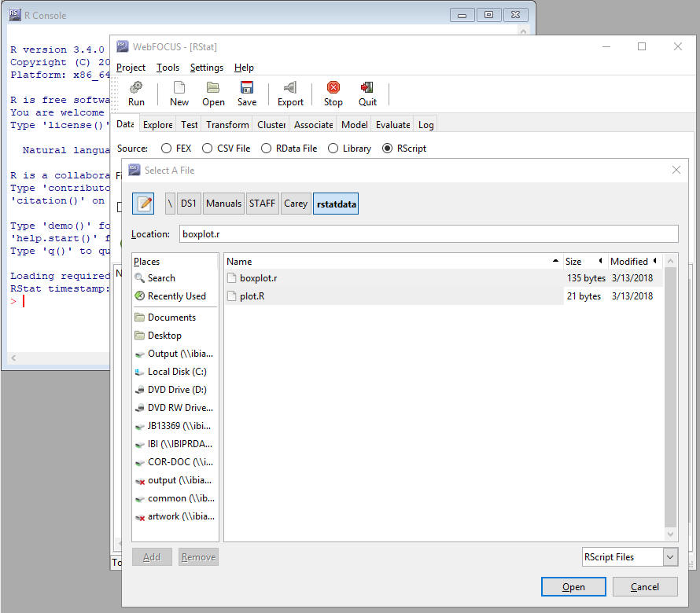Click the Save disk toolbar icon
Viewport: 700px width, 613px height.
(247, 87)
